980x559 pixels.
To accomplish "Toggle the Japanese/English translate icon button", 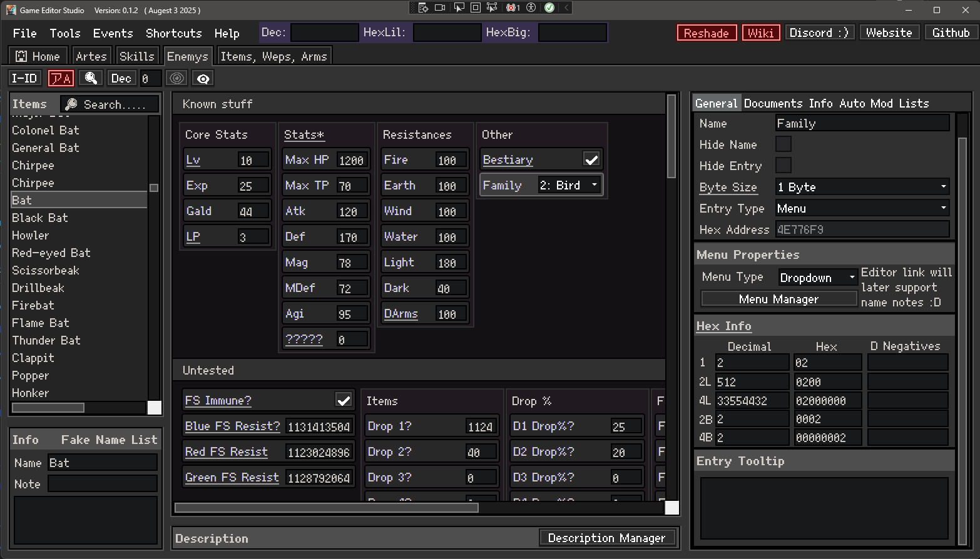I will pyautogui.click(x=61, y=78).
